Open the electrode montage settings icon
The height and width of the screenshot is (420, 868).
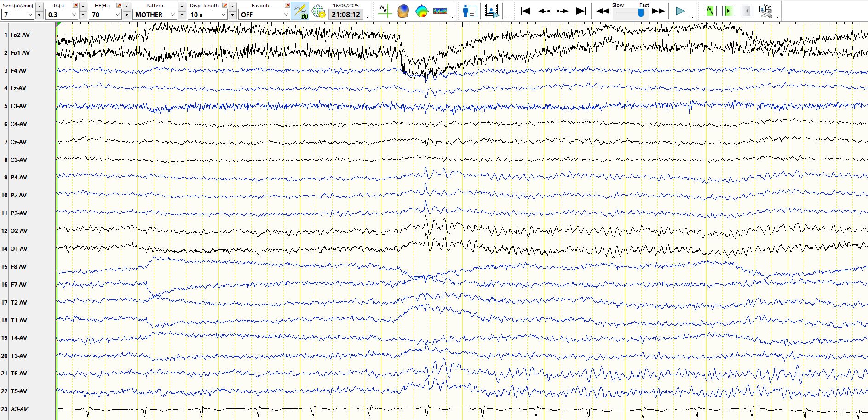[x=318, y=11]
